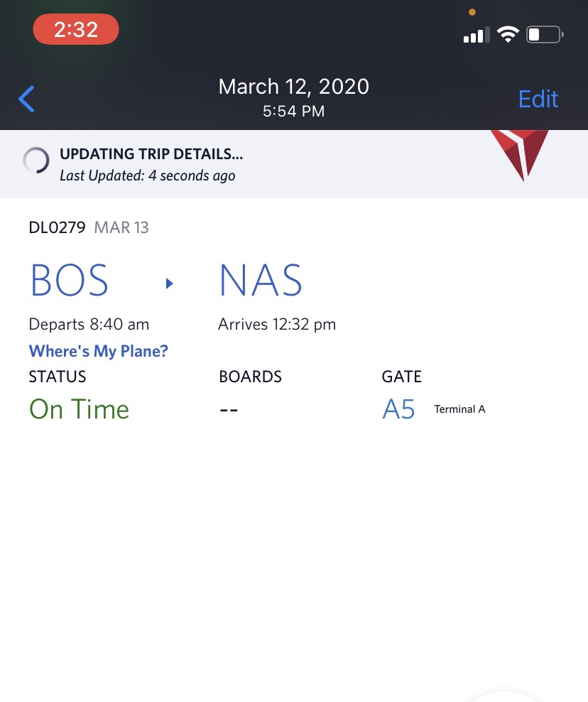Tap the Edit button
The height and width of the screenshot is (702, 588).
538,99
